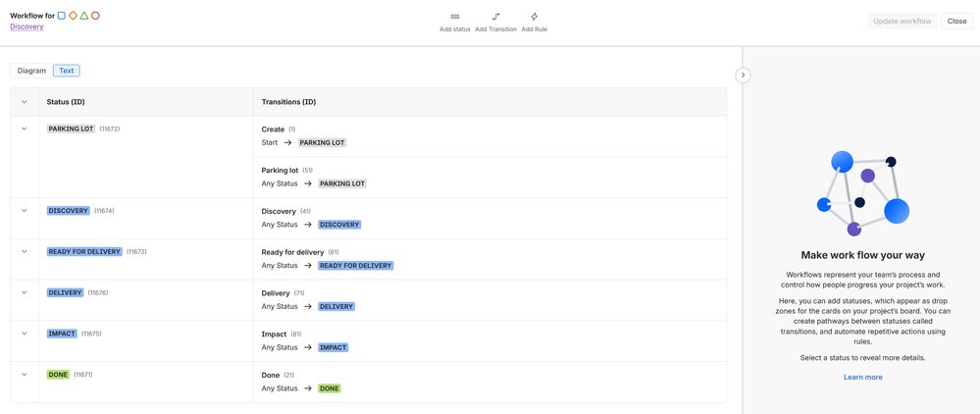Toggle the header chevron to collapse all rows
This screenshot has height=414, width=980.
tap(25, 102)
